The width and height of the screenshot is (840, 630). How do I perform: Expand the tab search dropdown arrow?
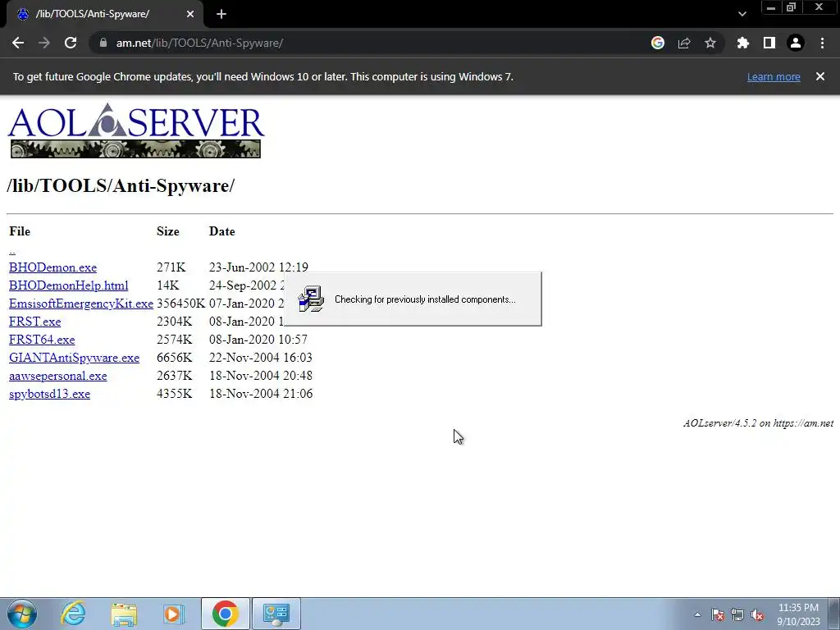tap(742, 14)
